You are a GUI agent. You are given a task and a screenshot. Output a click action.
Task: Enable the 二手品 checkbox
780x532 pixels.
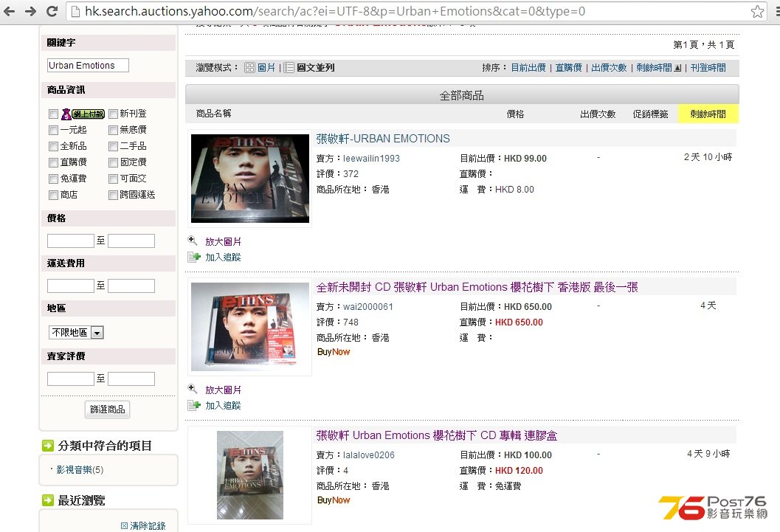[114, 146]
